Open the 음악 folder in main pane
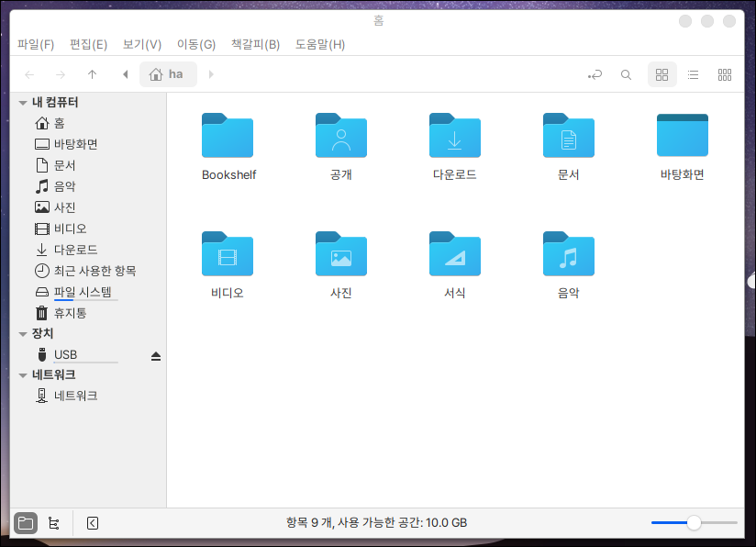Viewport: 756px width, 547px height. 568,255
